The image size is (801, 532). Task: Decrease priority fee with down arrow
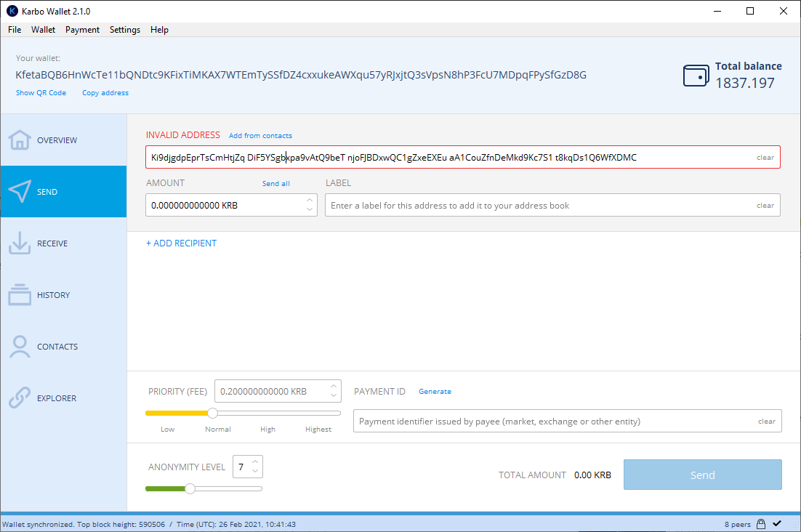click(334, 395)
